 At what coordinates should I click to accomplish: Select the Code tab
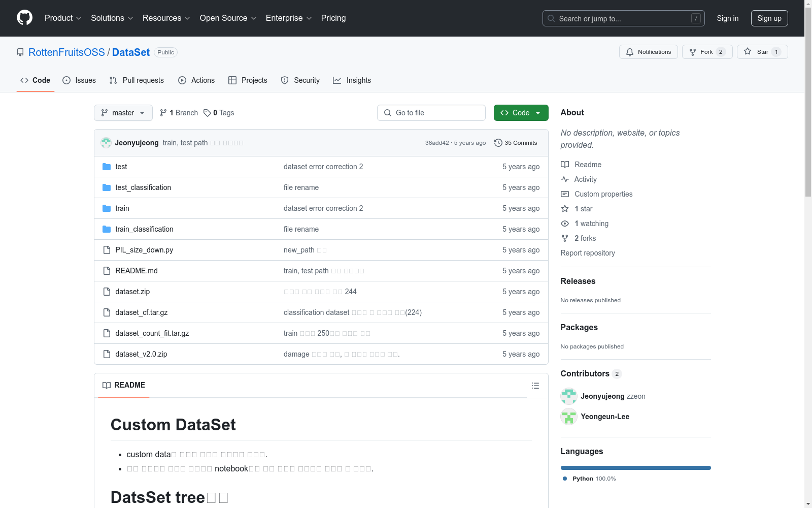[36, 80]
